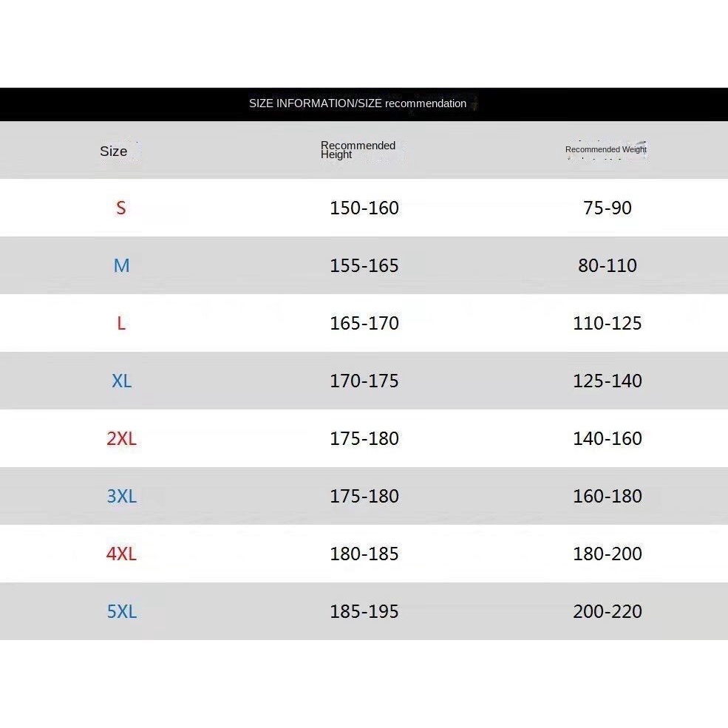This screenshot has width=728, height=728.
Task: Click the 170-175 height for XL
Action: click(x=364, y=381)
